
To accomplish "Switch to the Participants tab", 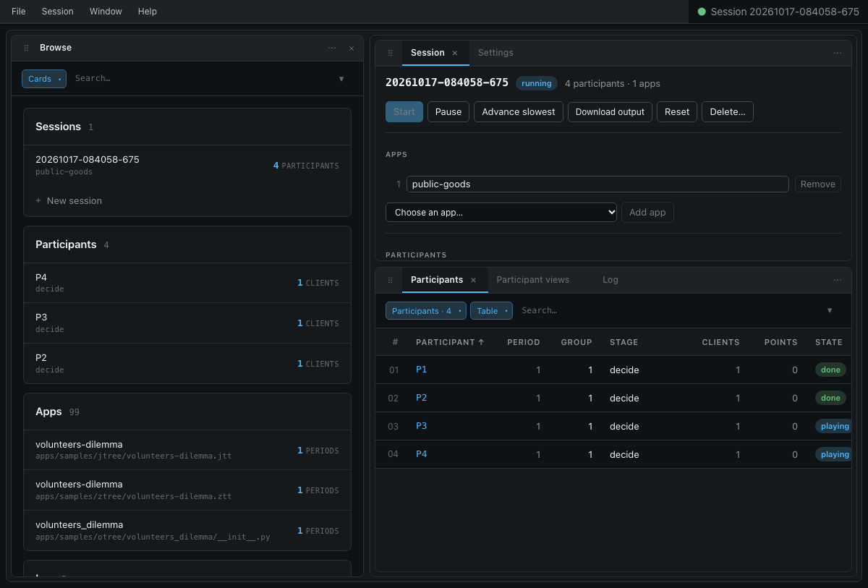I will pos(437,280).
